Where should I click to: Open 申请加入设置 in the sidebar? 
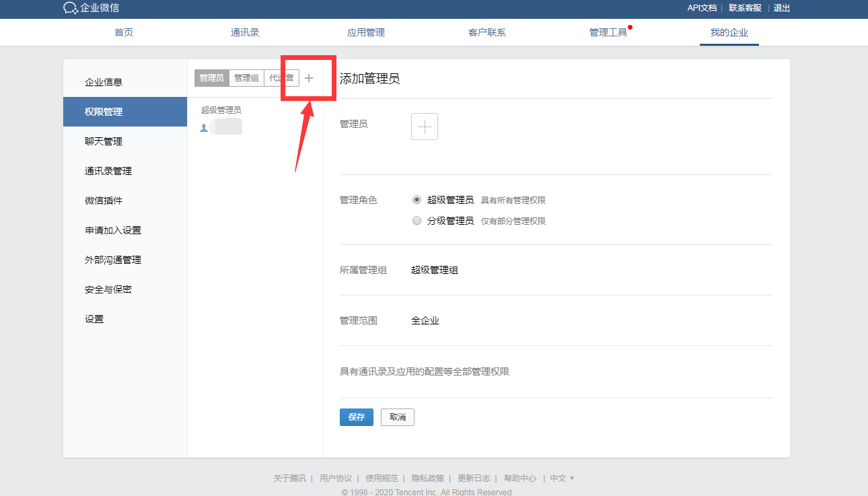click(x=125, y=230)
